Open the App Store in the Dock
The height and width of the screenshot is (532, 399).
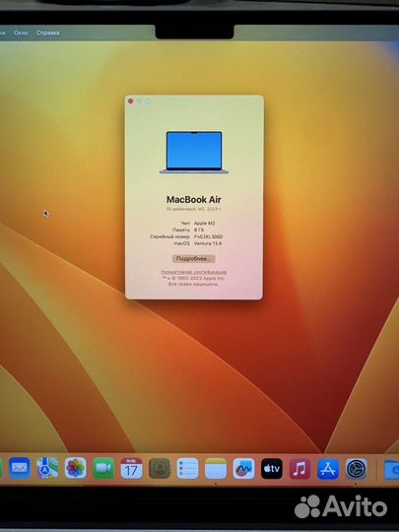point(328,469)
